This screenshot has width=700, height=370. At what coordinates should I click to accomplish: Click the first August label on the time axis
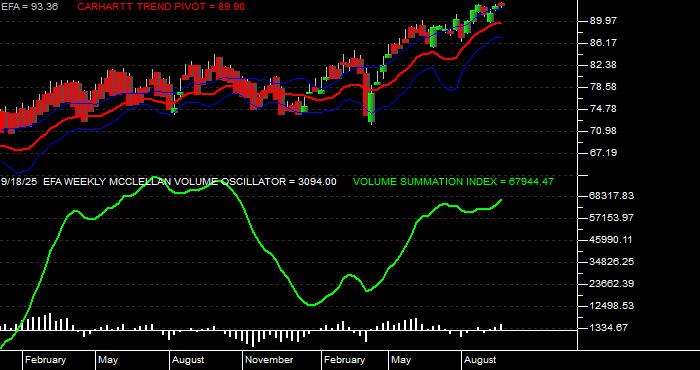click(x=188, y=360)
